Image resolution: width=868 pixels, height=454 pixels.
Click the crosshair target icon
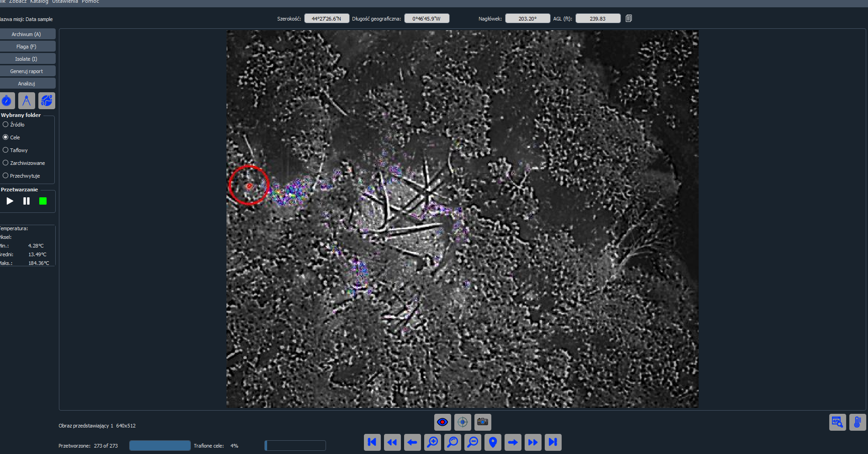click(x=463, y=422)
